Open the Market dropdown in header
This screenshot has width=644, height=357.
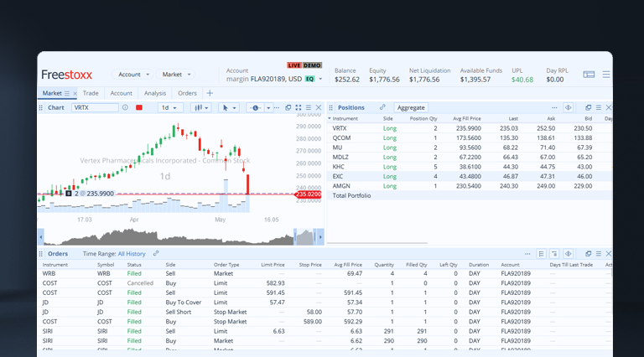[x=175, y=75]
